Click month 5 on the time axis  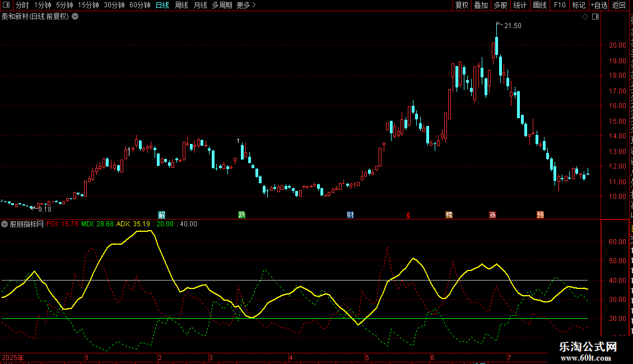pos(367,357)
